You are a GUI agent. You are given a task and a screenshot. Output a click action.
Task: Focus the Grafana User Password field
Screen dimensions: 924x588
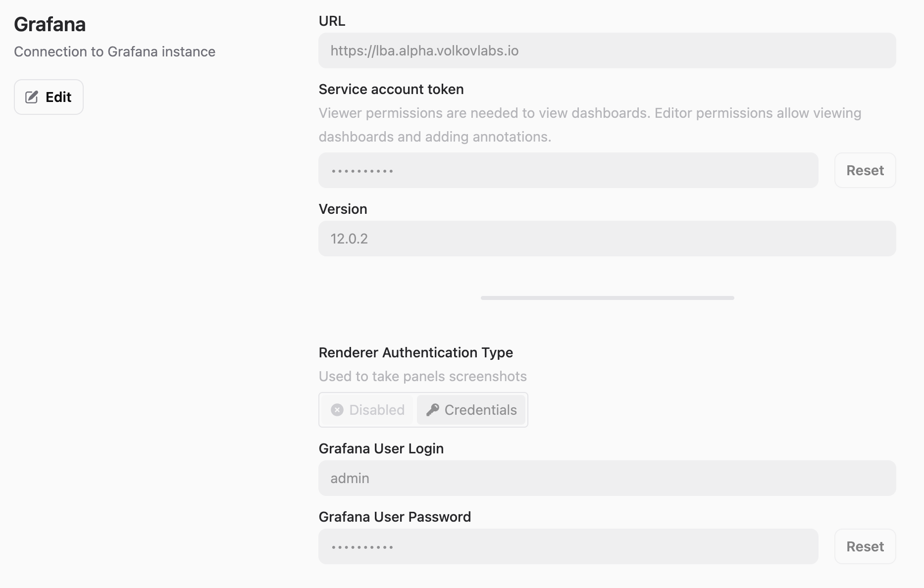coord(568,546)
